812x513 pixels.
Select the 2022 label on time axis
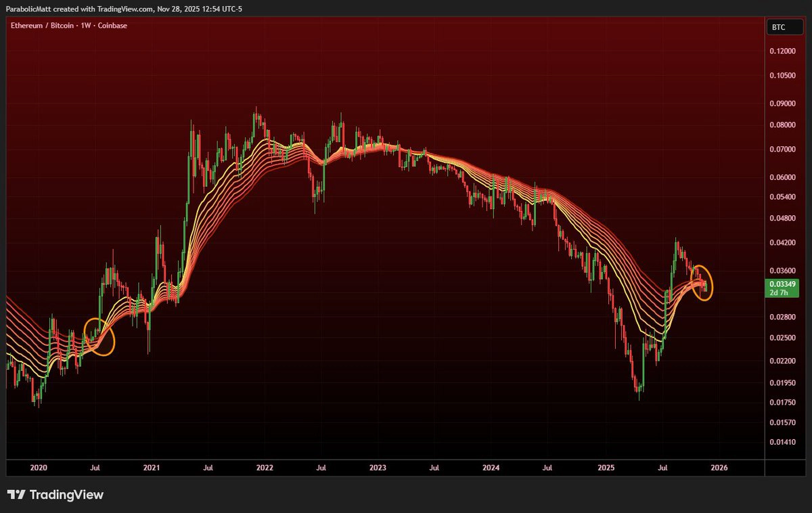(x=265, y=467)
